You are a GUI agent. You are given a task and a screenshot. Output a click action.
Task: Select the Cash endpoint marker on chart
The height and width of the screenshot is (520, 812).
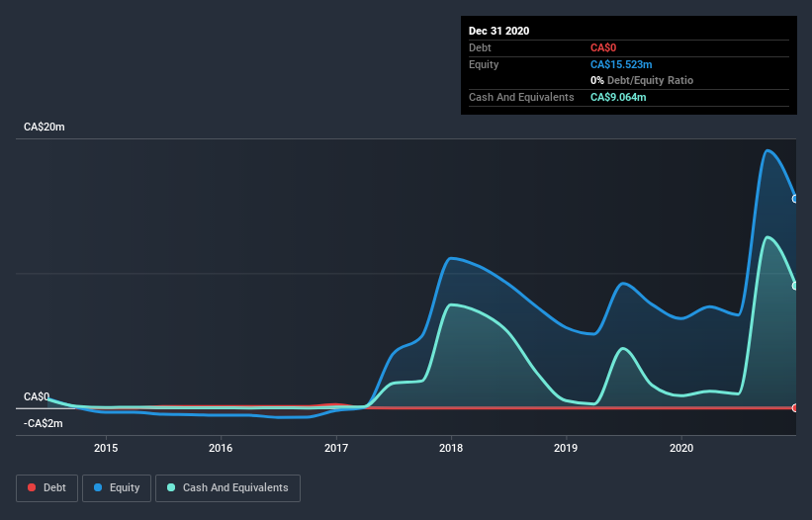[795, 286]
